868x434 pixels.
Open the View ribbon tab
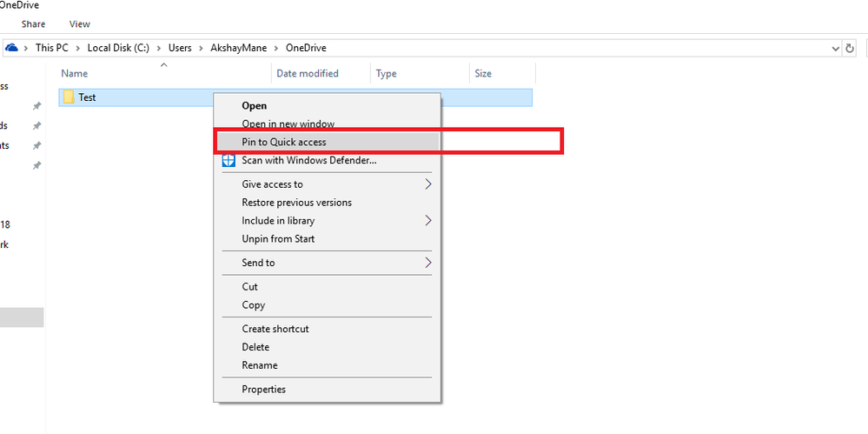point(79,24)
